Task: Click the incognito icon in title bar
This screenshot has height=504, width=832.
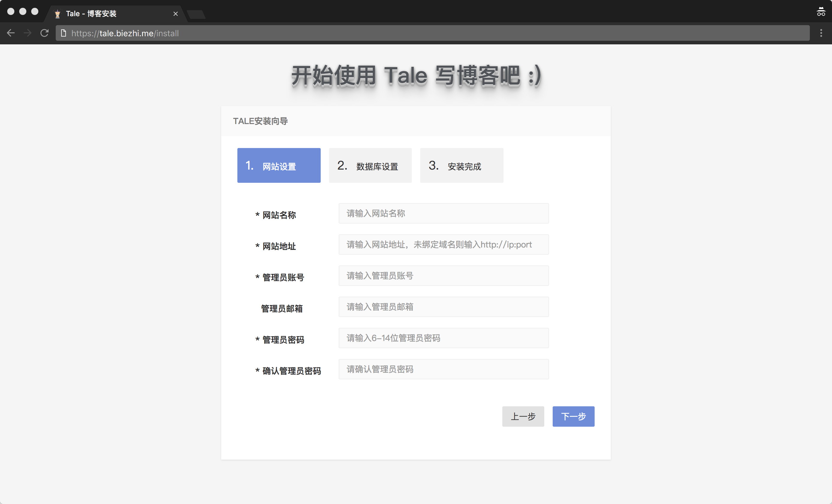Action: click(x=821, y=12)
